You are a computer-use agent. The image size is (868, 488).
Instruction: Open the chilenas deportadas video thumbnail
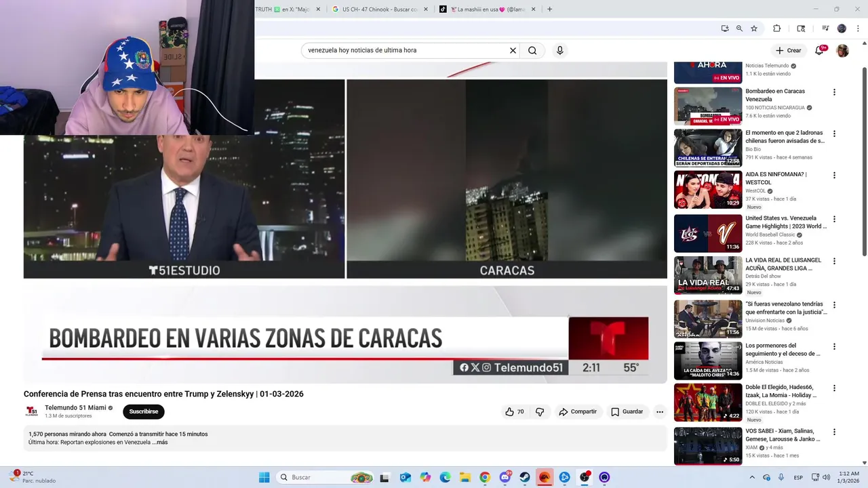pyautogui.click(x=708, y=148)
